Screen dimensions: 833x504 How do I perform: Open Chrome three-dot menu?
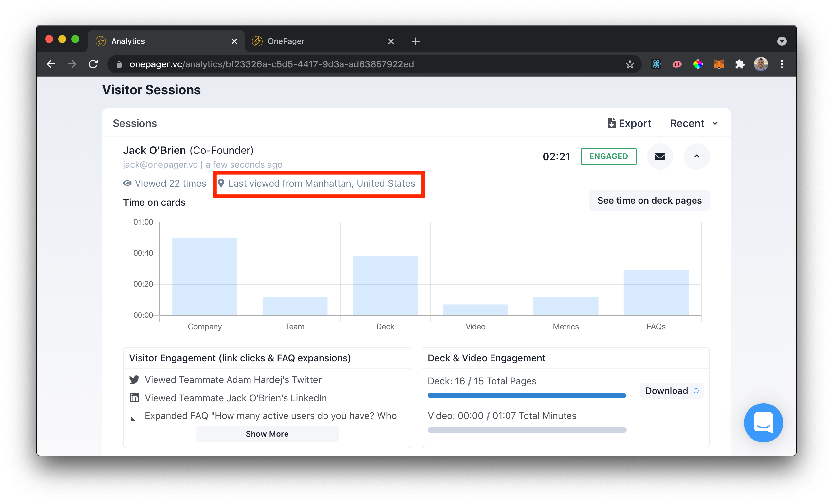point(782,64)
